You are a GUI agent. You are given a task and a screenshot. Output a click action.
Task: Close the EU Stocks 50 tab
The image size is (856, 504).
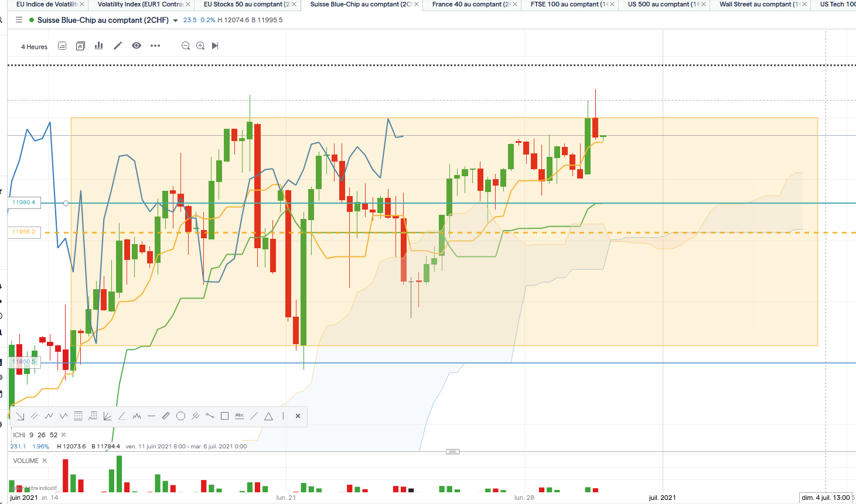point(294,4)
